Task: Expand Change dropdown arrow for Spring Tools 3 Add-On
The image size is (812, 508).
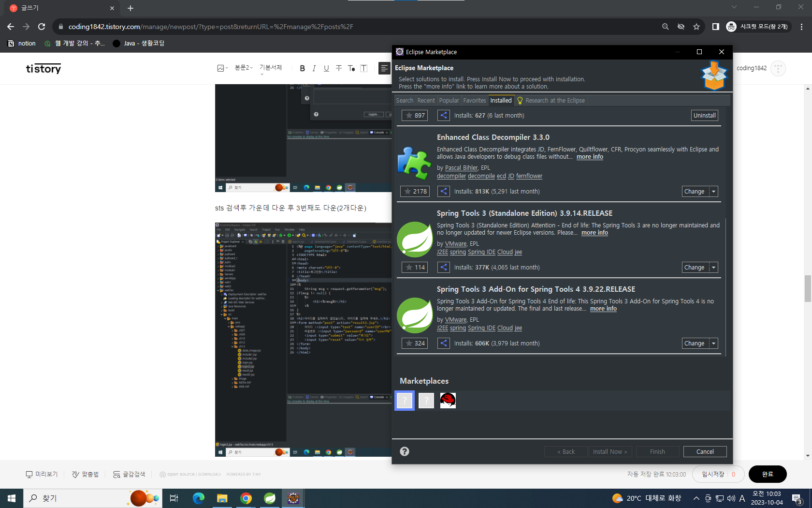Action: 713,344
